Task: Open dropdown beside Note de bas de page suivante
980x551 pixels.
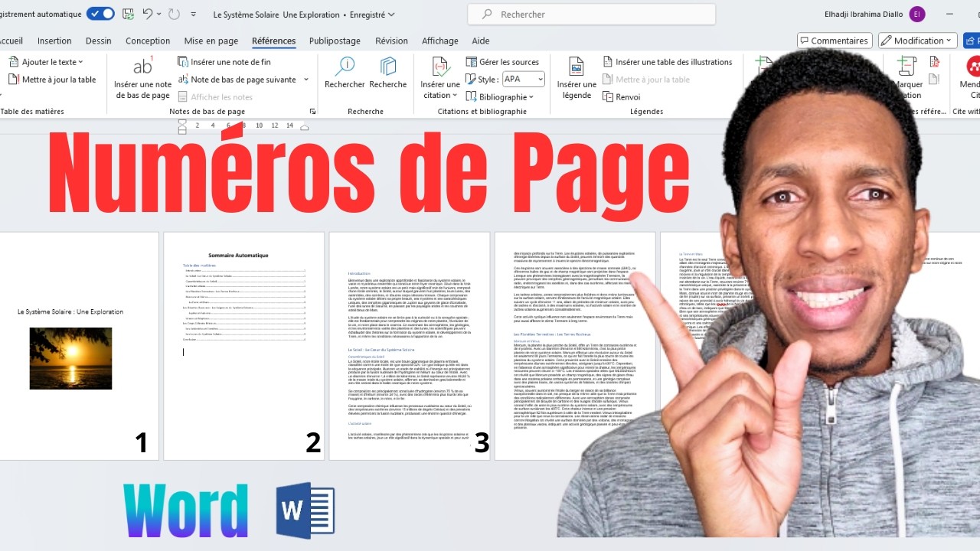Action: tap(305, 80)
